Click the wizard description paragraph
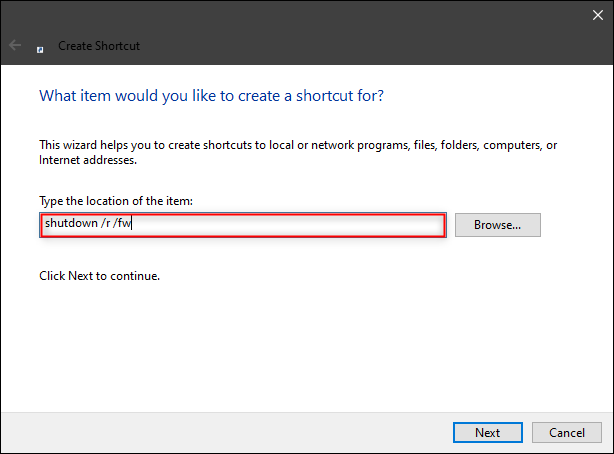The width and height of the screenshot is (614, 454). pos(297,145)
